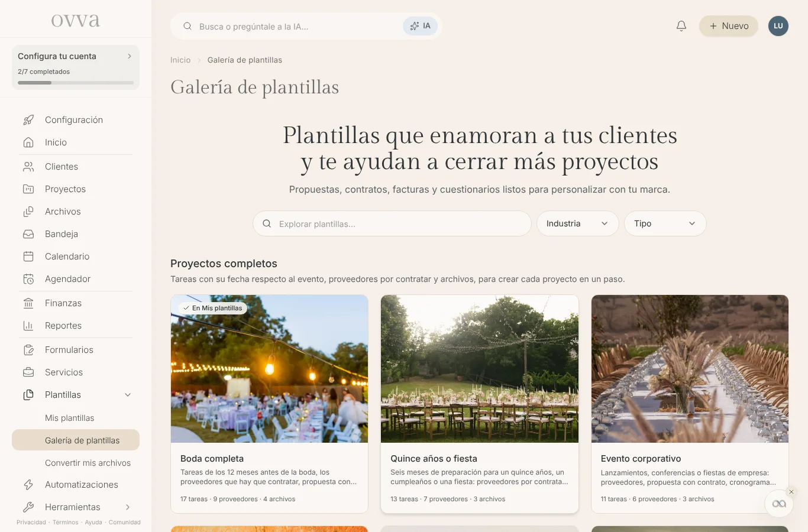This screenshot has height=532, width=808.
Task: Click the Bandeja inbox icon
Action: (28, 234)
